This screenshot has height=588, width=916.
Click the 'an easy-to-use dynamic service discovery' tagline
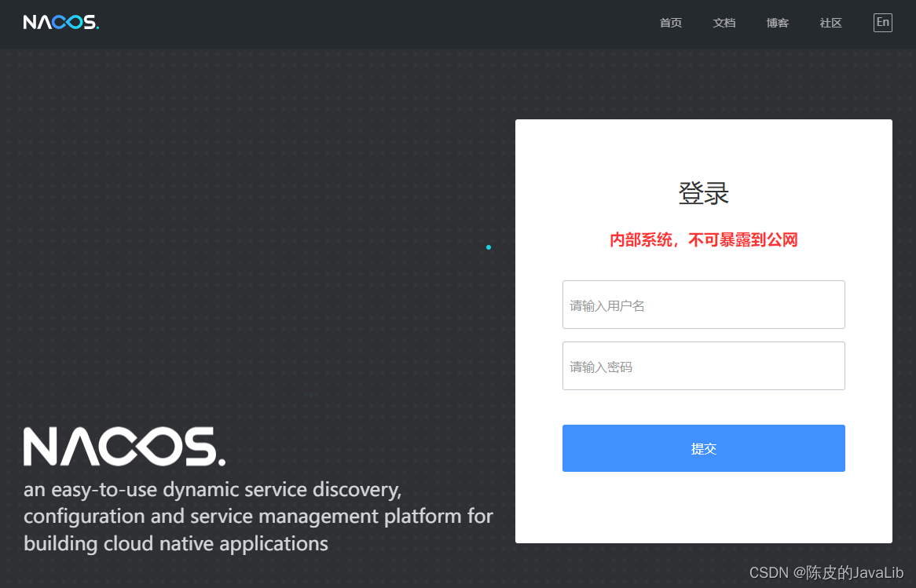[x=258, y=517]
